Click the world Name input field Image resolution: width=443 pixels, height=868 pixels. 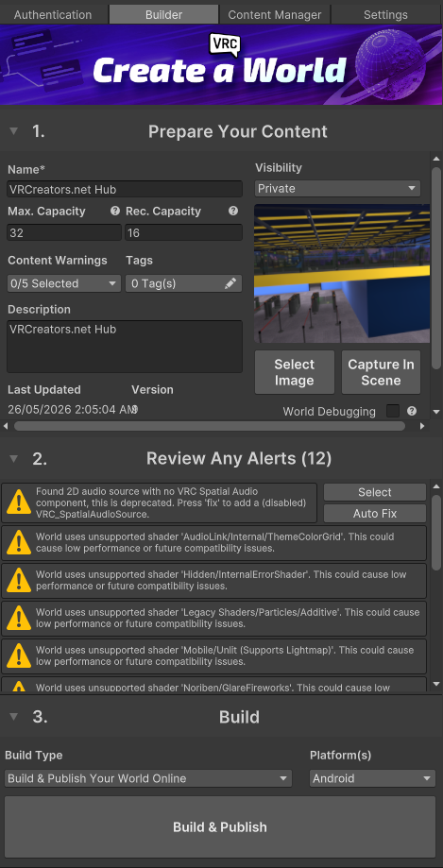(125, 189)
